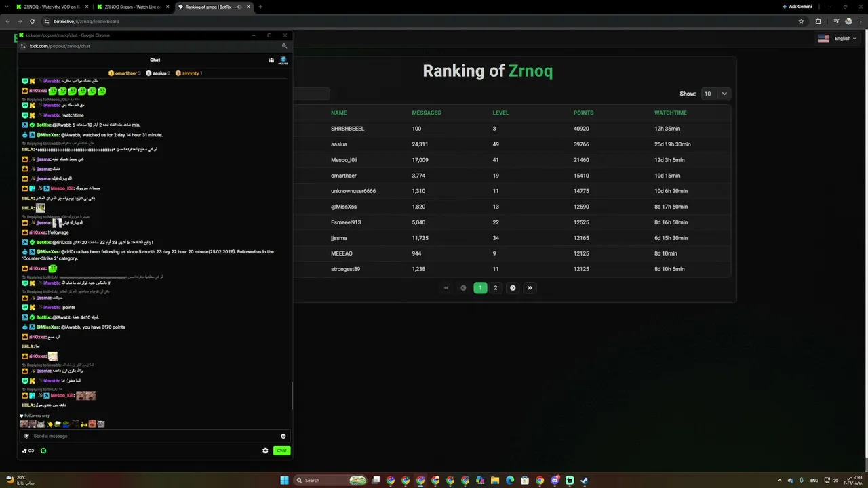Go to the previous leaderboard page arrow
Image resolution: width=868 pixels, height=488 pixels.
[463, 288]
